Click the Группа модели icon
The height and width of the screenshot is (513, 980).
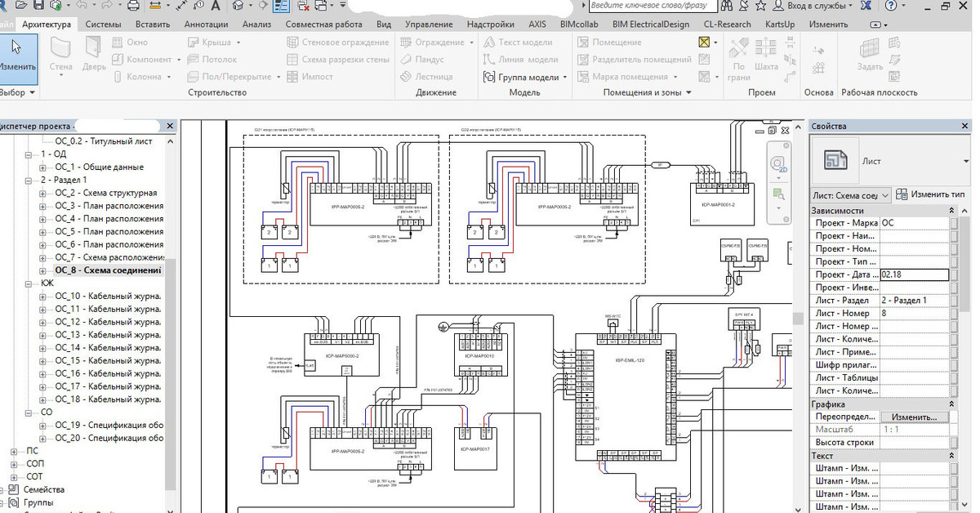490,77
